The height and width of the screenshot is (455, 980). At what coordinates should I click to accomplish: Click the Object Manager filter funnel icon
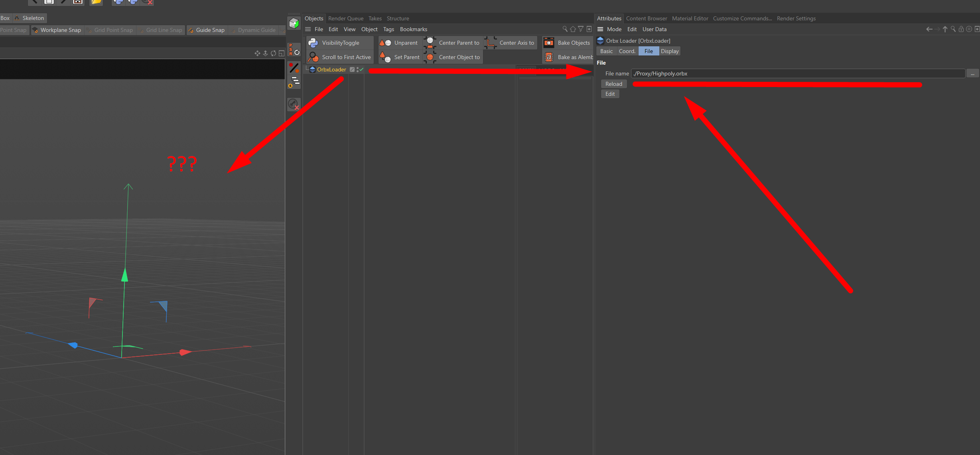click(581, 29)
